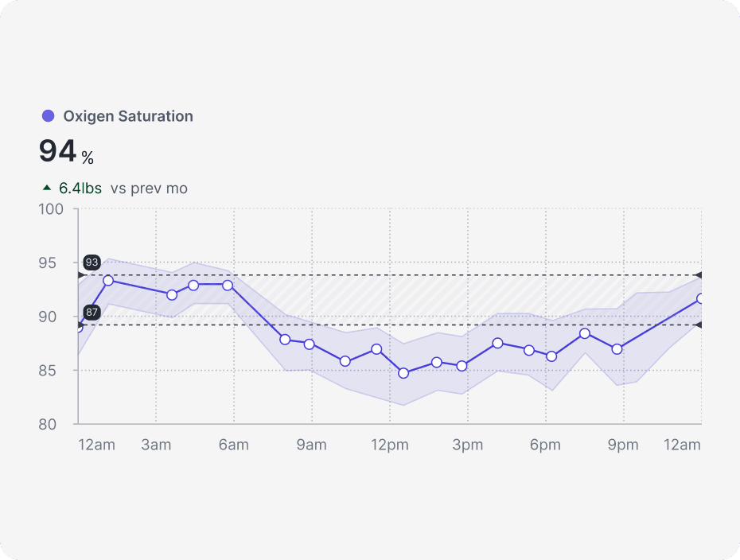
Task: Click left-end arrow of lower dashed threshold line
Action: [x=81, y=325]
